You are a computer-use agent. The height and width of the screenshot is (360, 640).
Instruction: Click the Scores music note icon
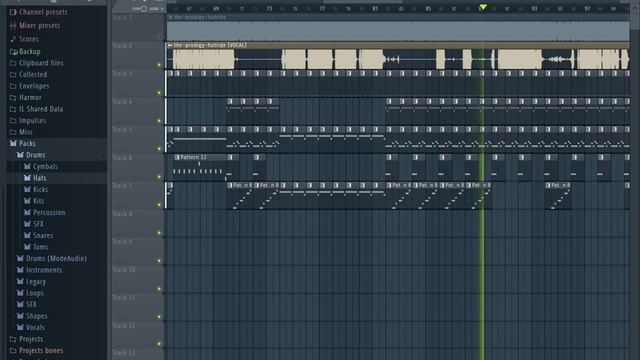pyautogui.click(x=13, y=39)
